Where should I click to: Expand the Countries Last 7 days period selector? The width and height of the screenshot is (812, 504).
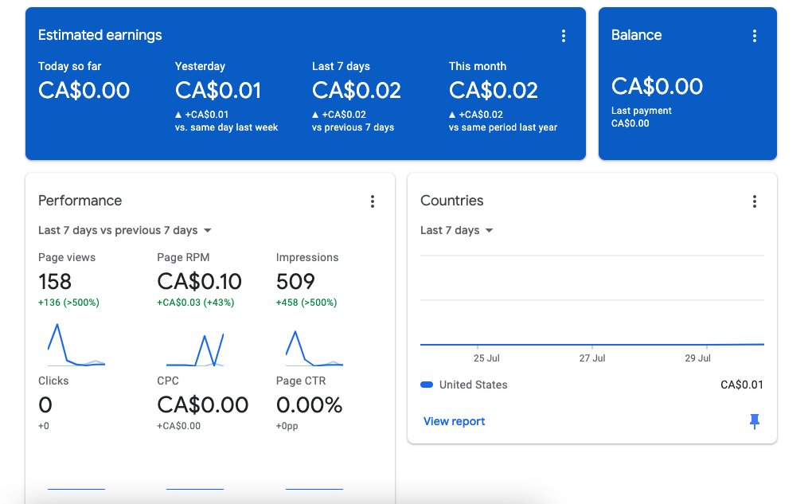click(456, 231)
